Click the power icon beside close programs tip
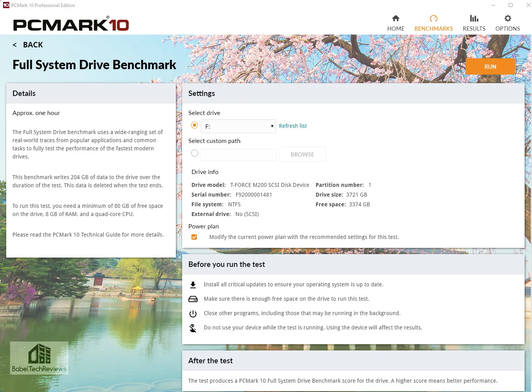 coord(193,314)
